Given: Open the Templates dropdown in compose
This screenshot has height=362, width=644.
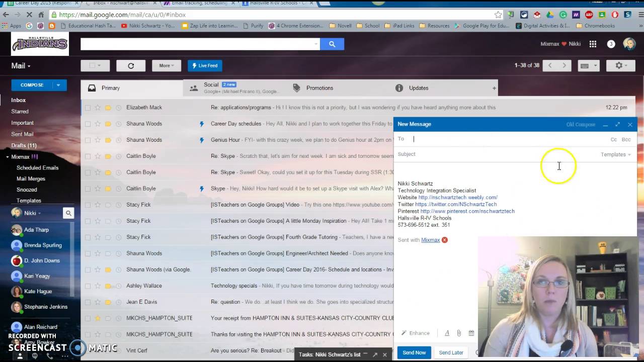Looking at the screenshot, I should 616,154.
